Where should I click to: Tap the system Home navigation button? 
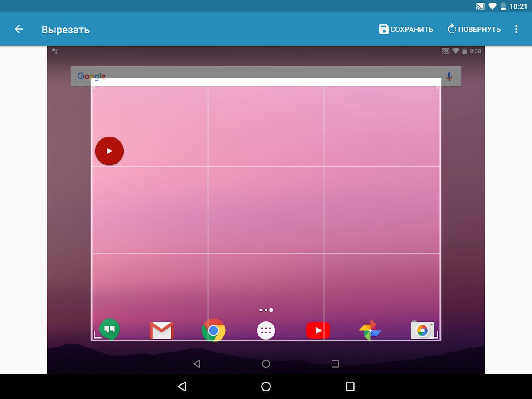pyautogui.click(x=266, y=387)
